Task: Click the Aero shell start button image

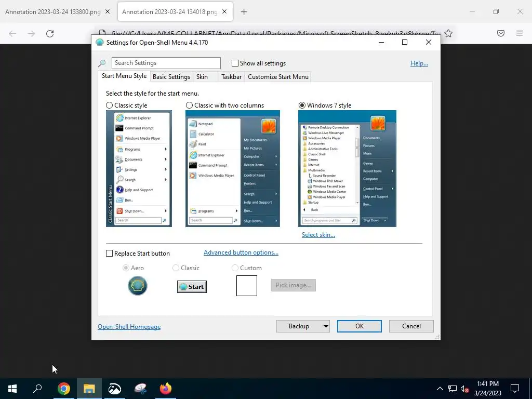Action: click(137, 286)
